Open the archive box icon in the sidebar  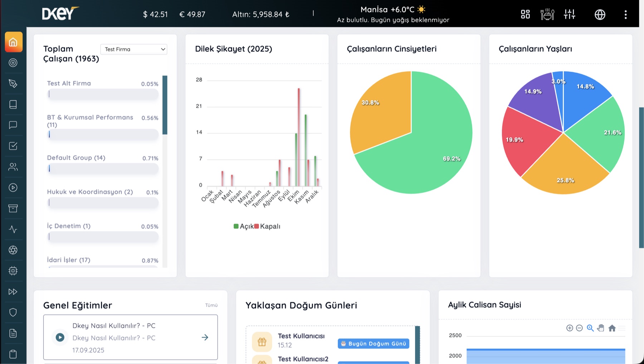click(13, 208)
